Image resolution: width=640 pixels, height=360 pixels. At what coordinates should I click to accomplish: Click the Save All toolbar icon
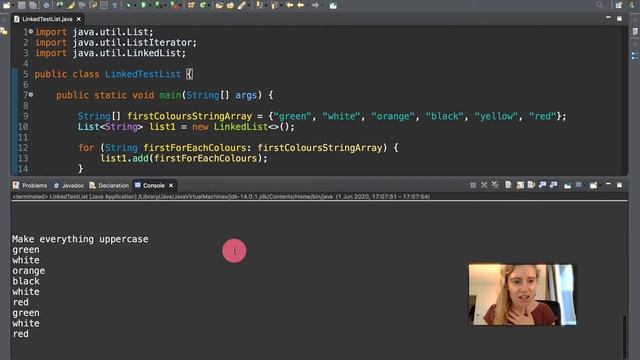[33, 5]
